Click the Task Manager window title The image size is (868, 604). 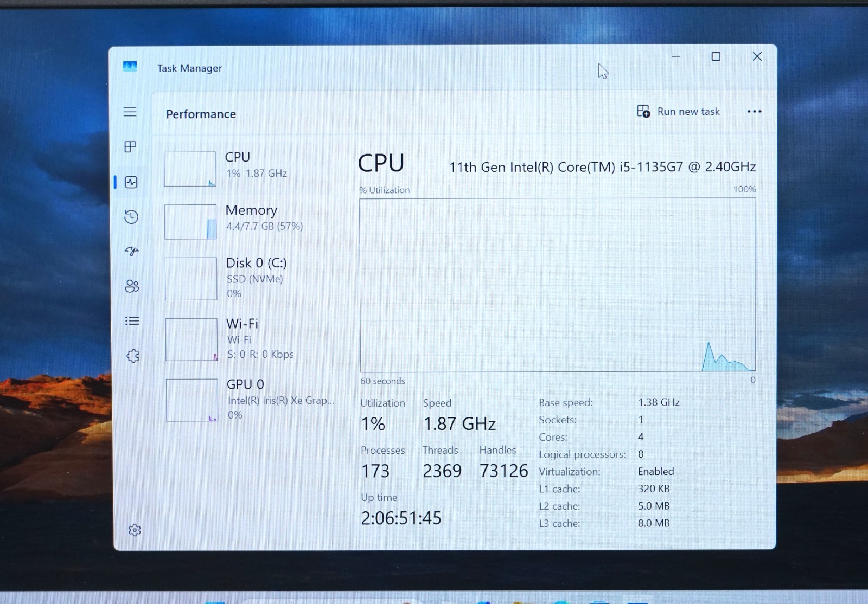189,68
